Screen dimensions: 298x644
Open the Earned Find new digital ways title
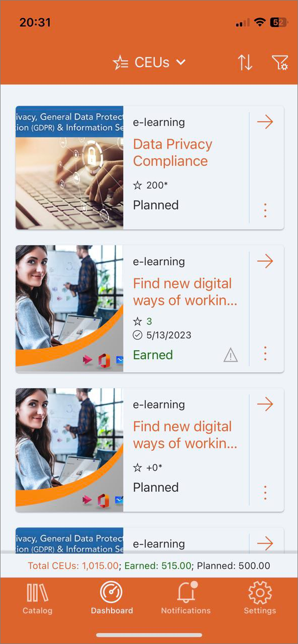[185, 292]
